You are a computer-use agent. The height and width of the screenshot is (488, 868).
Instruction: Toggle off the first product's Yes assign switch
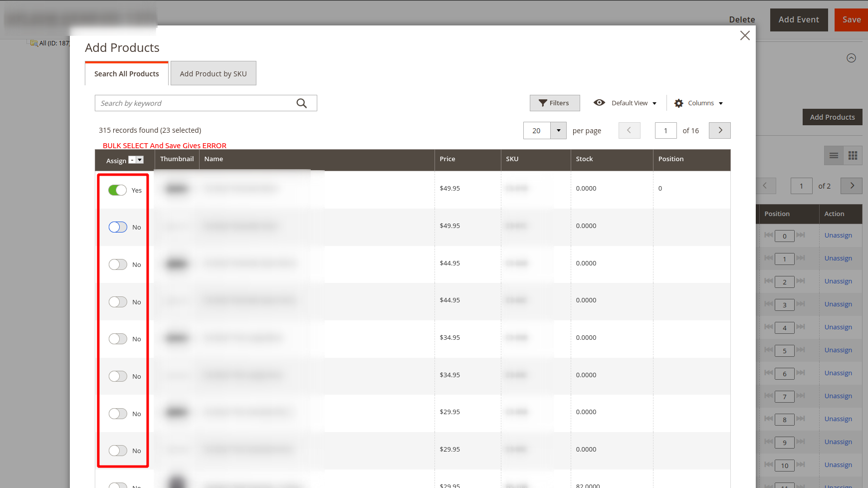[x=118, y=190]
